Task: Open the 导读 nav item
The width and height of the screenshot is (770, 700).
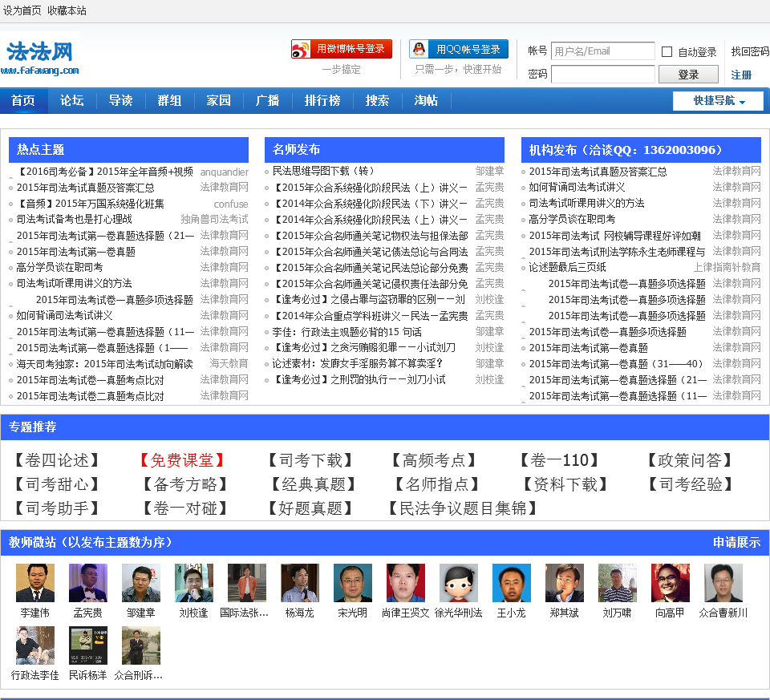Action: (121, 101)
